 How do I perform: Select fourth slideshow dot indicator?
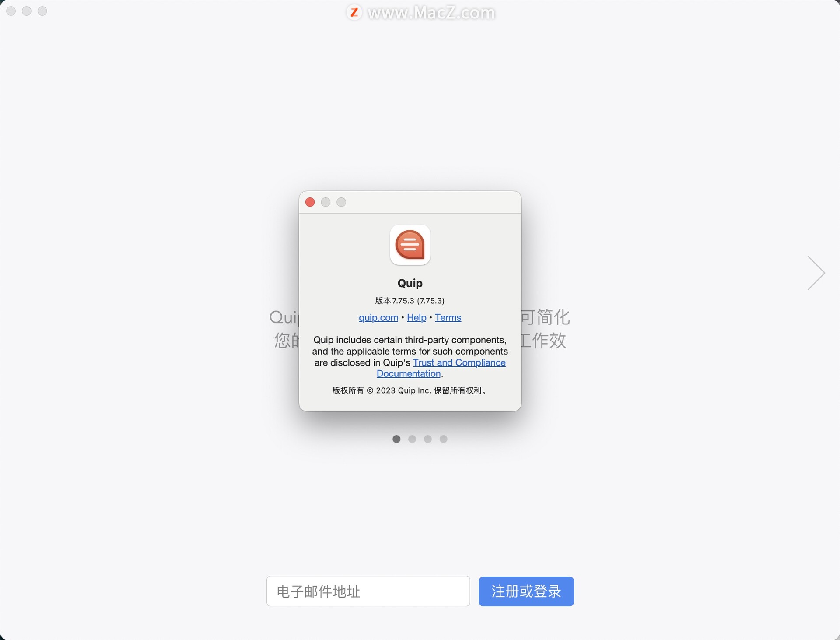444,439
